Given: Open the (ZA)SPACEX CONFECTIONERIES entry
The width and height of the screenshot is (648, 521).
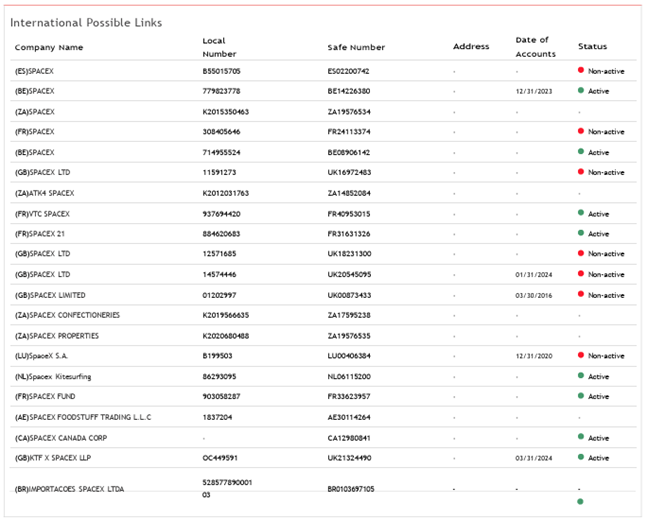Looking at the screenshot, I should click(67, 315).
